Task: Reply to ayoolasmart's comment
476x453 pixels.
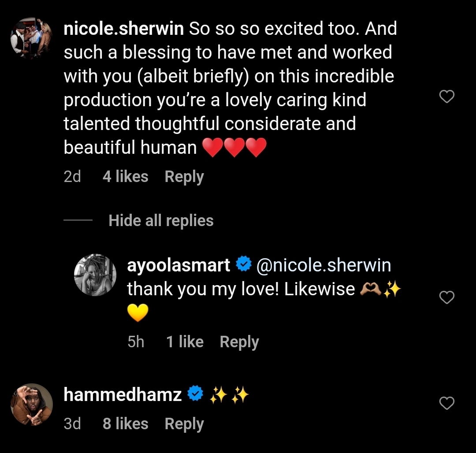Action: click(239, 342)
